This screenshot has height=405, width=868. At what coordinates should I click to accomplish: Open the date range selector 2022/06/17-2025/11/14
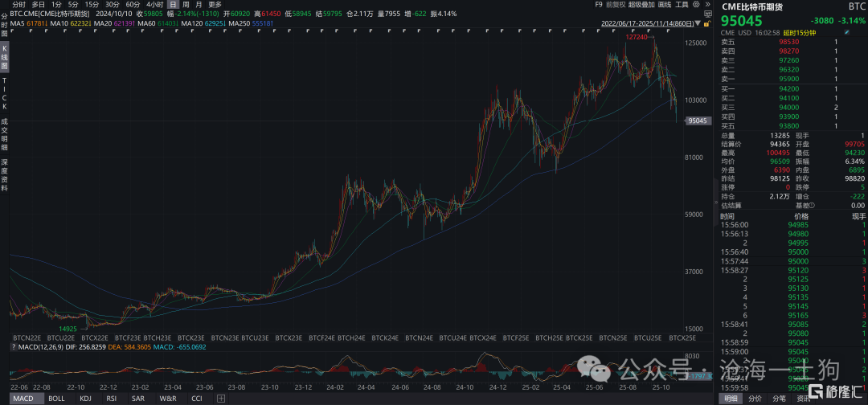tap(649, 23)
